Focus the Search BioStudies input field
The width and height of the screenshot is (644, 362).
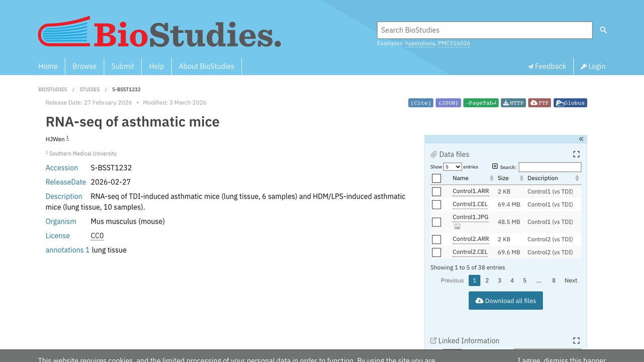(x=485, y=30)
